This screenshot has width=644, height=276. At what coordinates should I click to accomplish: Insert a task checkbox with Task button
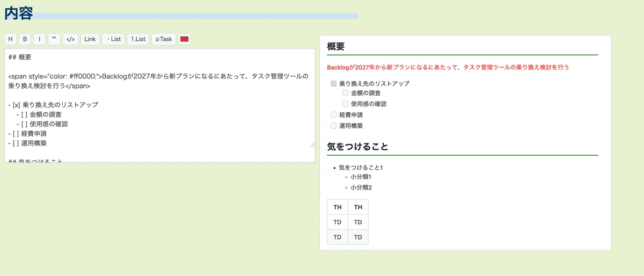164,39
